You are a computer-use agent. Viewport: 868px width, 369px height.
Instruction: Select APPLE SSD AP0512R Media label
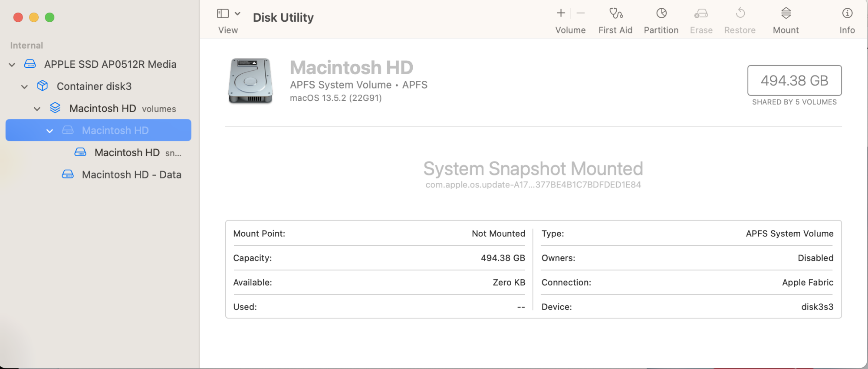pos(110,64)
